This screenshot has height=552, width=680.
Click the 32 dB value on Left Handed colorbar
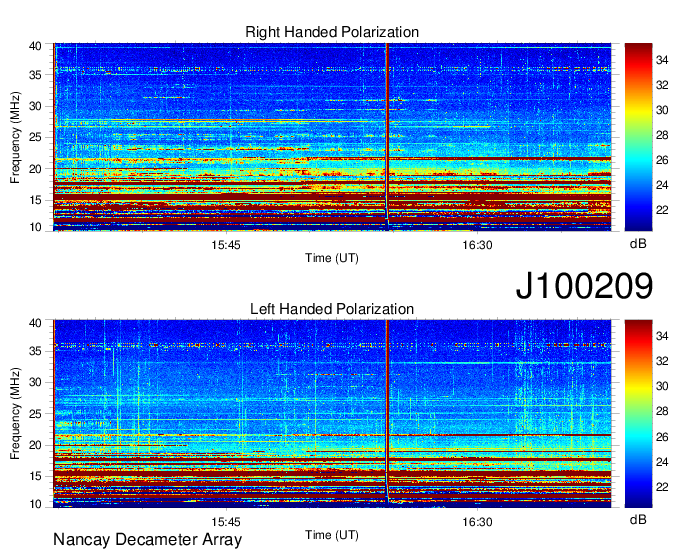click(x=662, y=361)
